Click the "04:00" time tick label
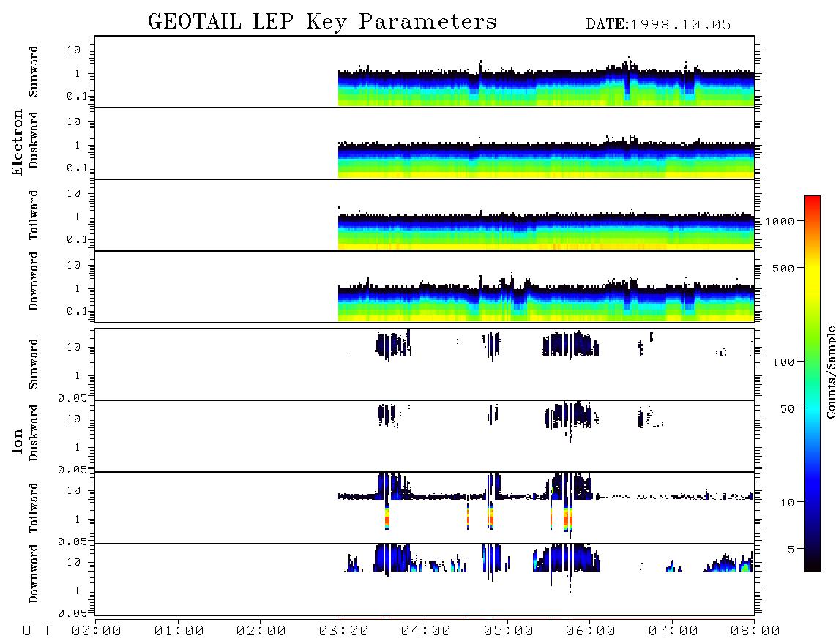Screen dimensions: 836x644 click(426, 632)
